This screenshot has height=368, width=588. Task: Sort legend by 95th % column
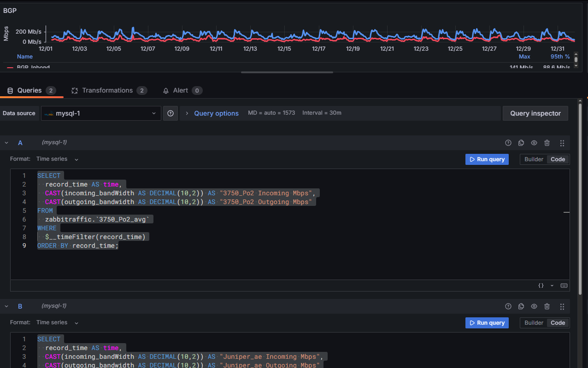tap(560, 57)
